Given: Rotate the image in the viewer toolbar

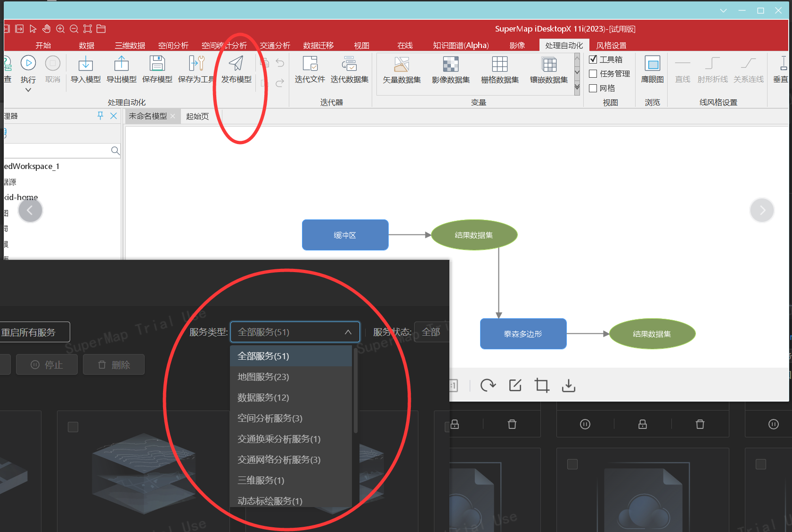Looking at the screenshot, I should pyautogui.click(x=488, y=386).
